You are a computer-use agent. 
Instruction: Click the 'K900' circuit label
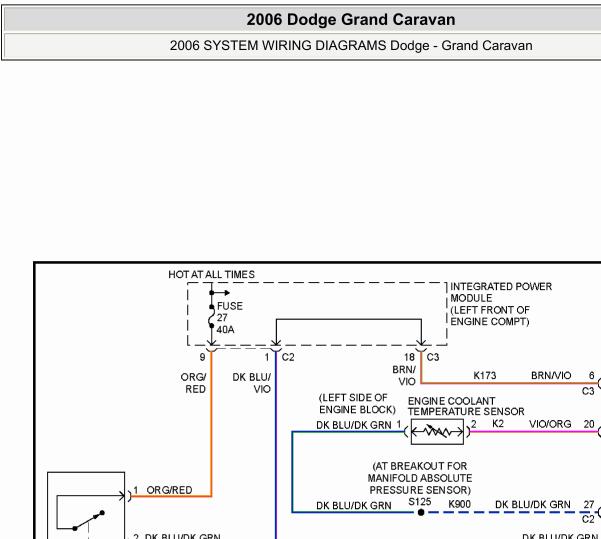coord(459,504)
